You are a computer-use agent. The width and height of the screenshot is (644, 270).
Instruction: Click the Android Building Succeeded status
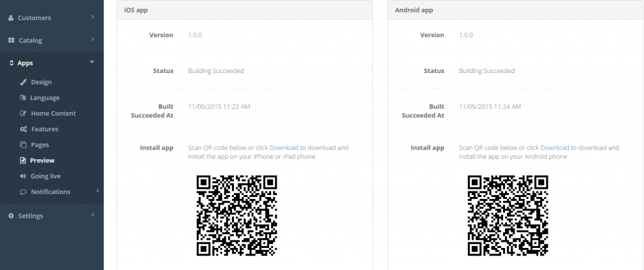487,70
